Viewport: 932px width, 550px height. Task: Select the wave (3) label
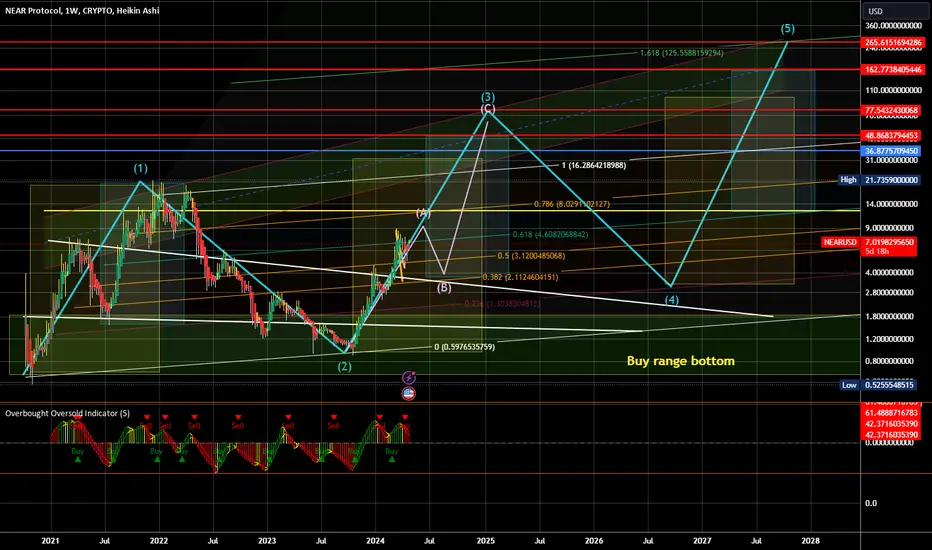[488, 97]
